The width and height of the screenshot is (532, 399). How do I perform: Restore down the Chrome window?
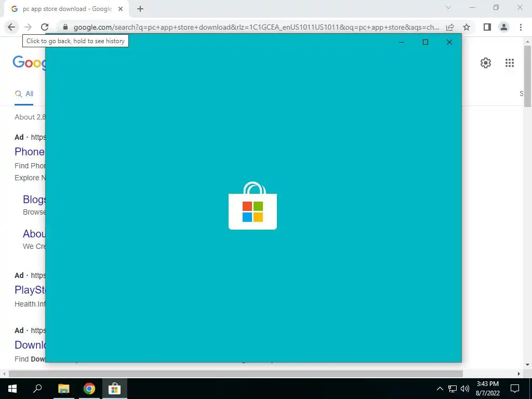pos(496,7)
